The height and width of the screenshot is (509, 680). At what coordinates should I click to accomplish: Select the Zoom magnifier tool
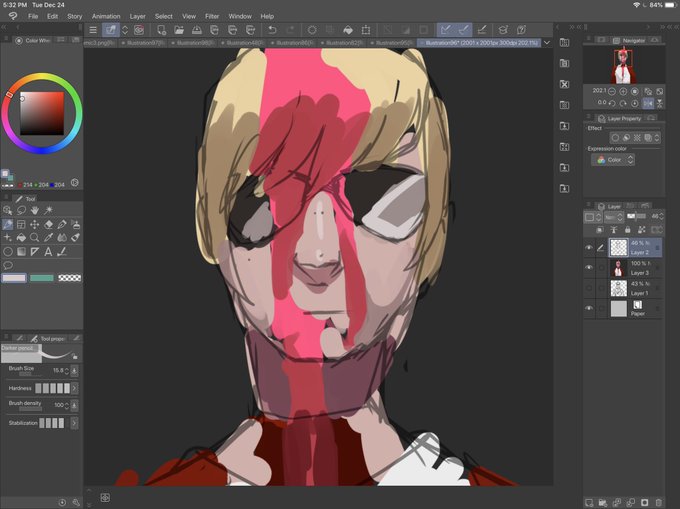point(35,238)
